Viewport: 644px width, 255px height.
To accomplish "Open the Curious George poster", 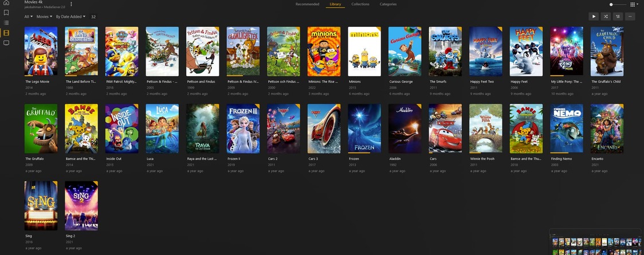I will click(x=405, y=52).
